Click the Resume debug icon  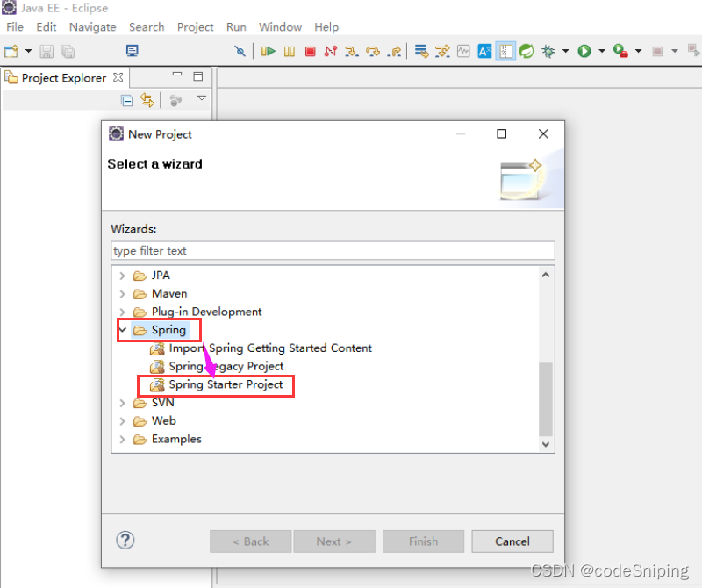269,51
